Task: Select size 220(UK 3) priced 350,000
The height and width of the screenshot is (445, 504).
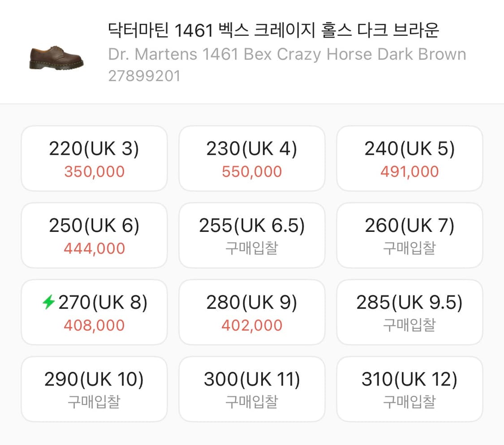Action: (x=94, y=158)
